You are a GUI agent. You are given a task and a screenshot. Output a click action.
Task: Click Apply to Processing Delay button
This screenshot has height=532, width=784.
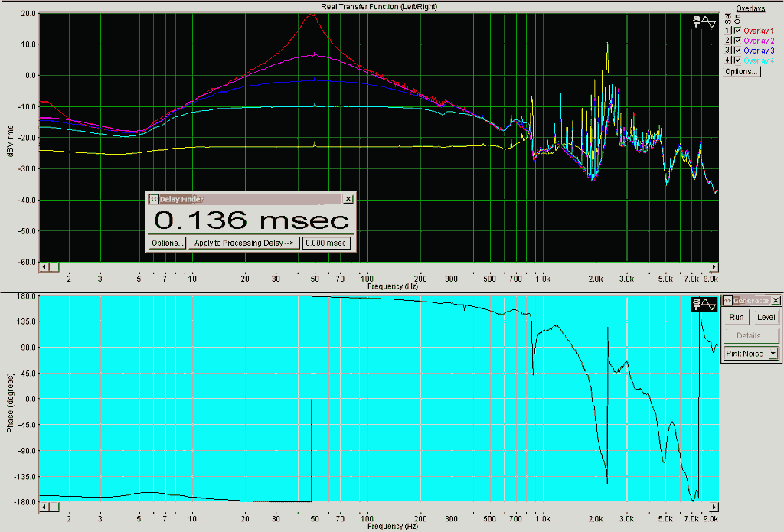pos(244,243)
